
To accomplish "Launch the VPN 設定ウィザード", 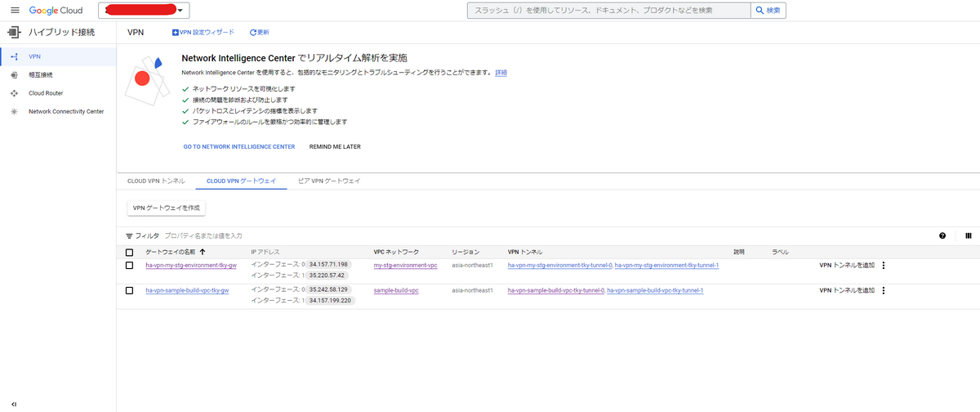I will click(203, 32).
